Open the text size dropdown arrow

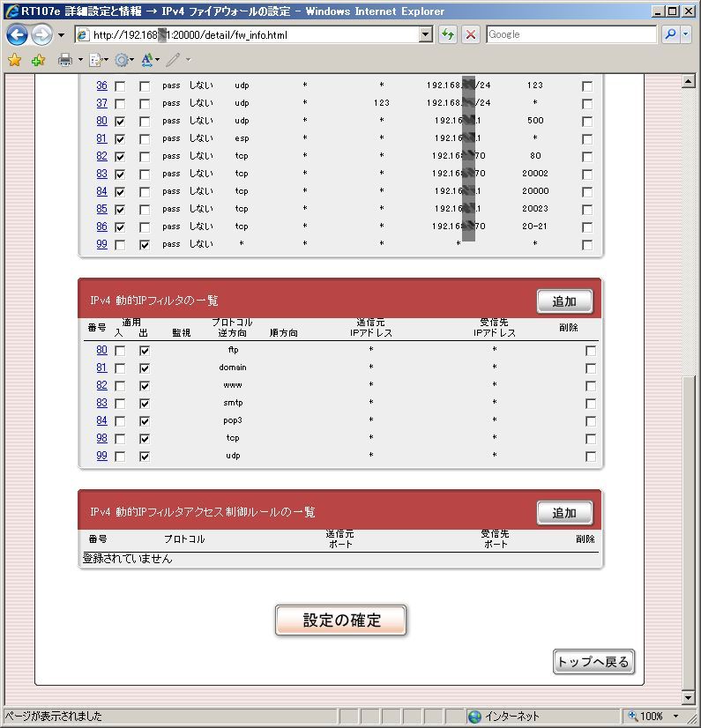tap(158, 60)
